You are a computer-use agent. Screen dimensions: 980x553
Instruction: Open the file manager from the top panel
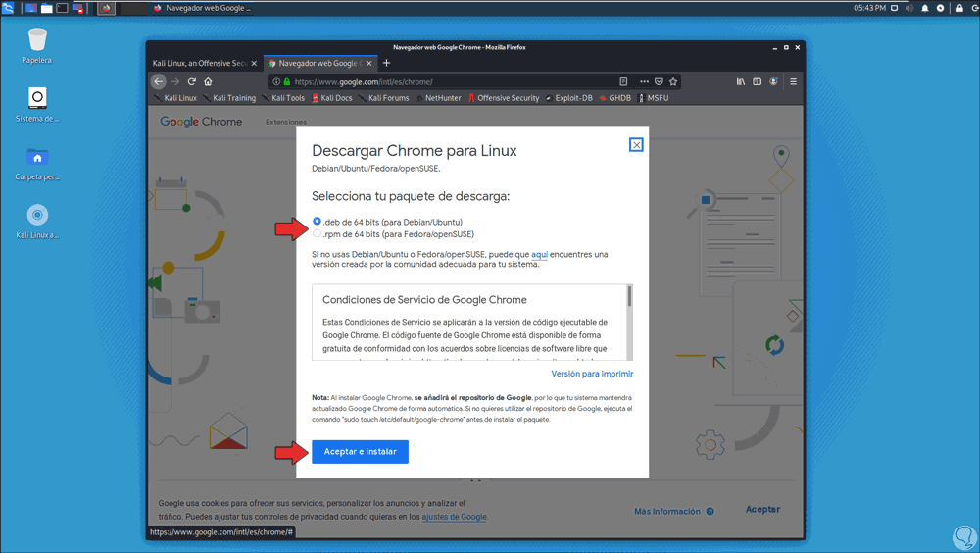coord(47,8)
